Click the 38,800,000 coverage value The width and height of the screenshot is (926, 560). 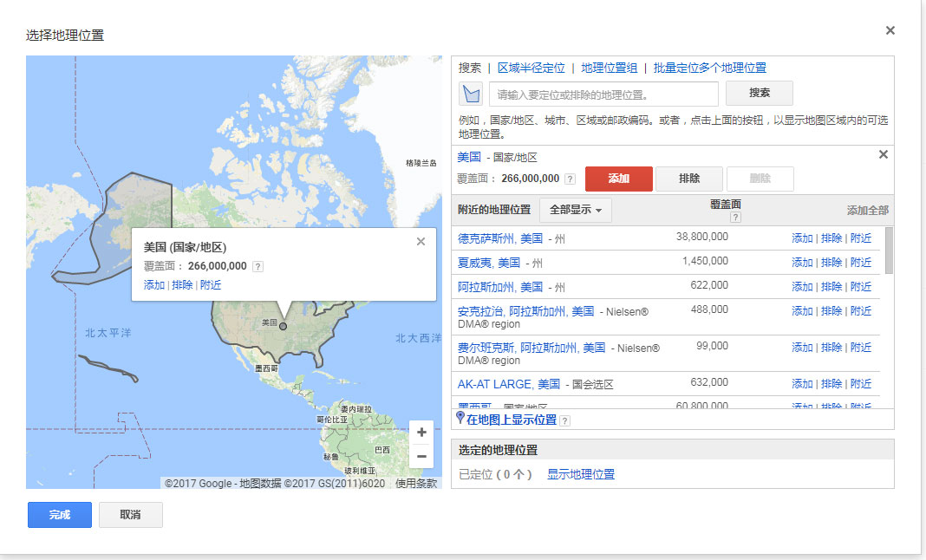pyautogui.click(x=702, y=237)
